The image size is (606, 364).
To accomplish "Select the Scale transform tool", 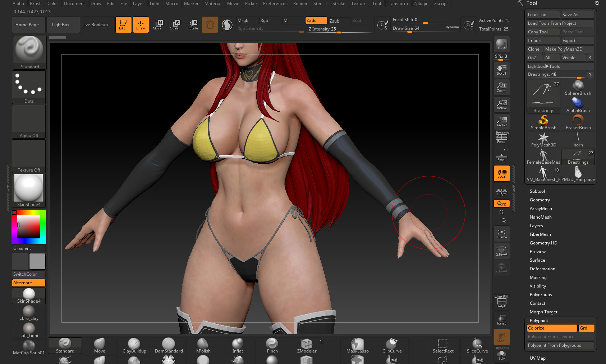I will click(175, 25).
